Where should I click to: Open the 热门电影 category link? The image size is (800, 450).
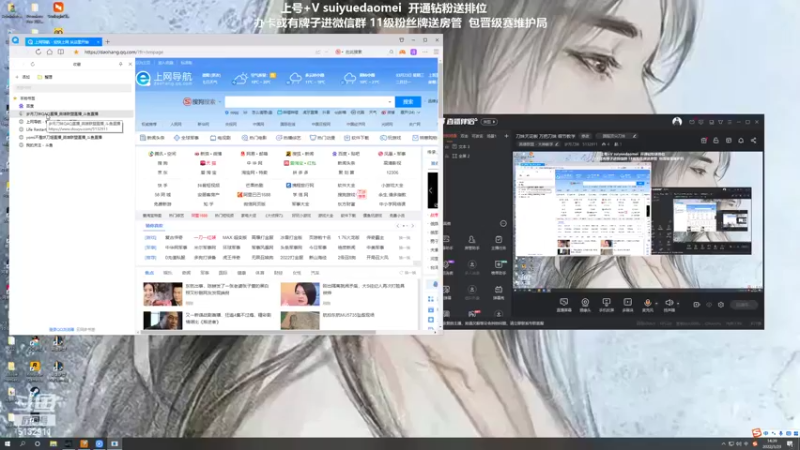254,138
